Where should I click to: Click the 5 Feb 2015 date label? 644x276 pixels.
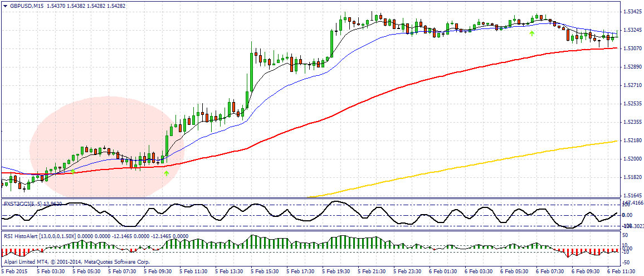[x=13, y=272]
